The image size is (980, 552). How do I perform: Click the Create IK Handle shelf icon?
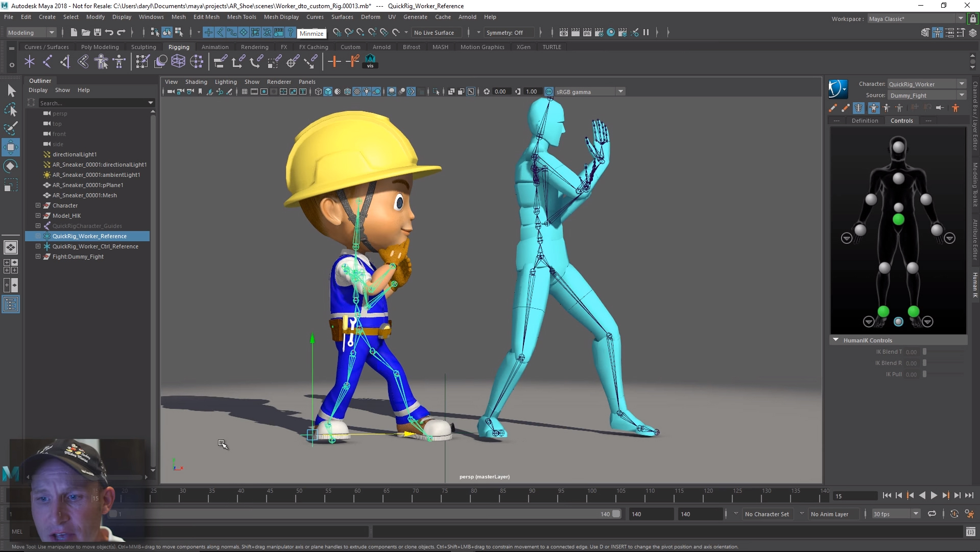coord(65,62)
